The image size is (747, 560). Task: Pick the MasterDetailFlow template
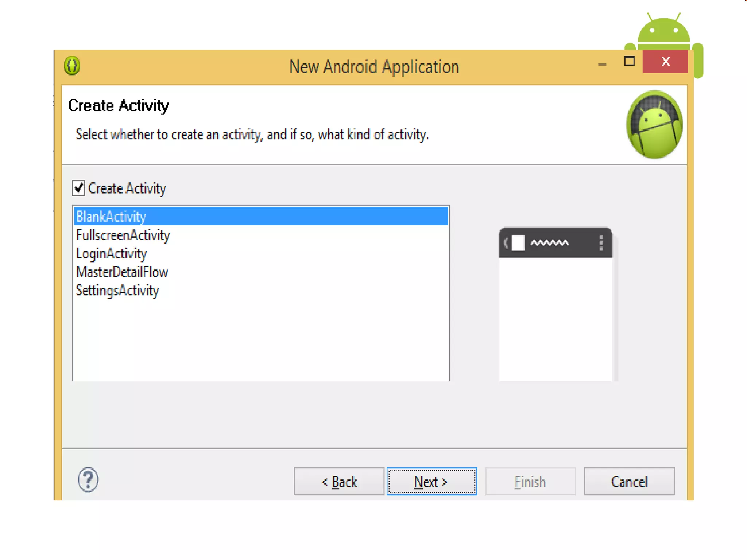(122, 272)
